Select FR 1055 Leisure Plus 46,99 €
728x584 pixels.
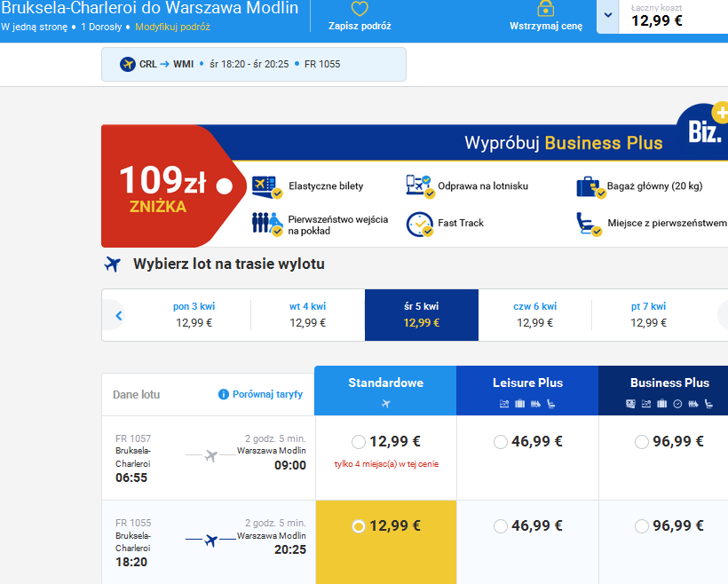click(500, 526)
